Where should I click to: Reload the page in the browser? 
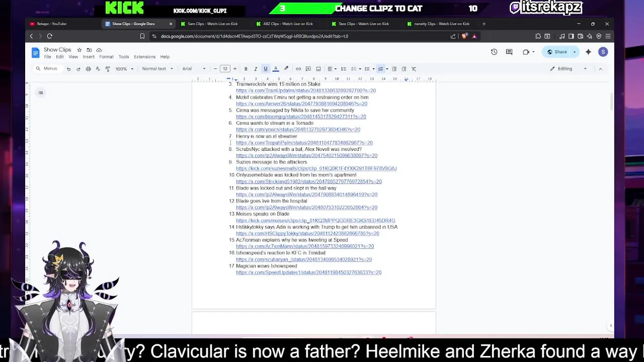click(x=49, y=36)
